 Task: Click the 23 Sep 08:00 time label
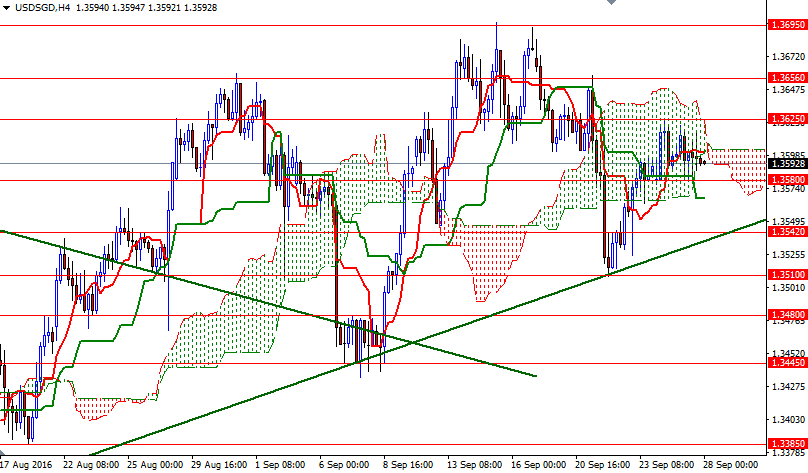(667, 465)
